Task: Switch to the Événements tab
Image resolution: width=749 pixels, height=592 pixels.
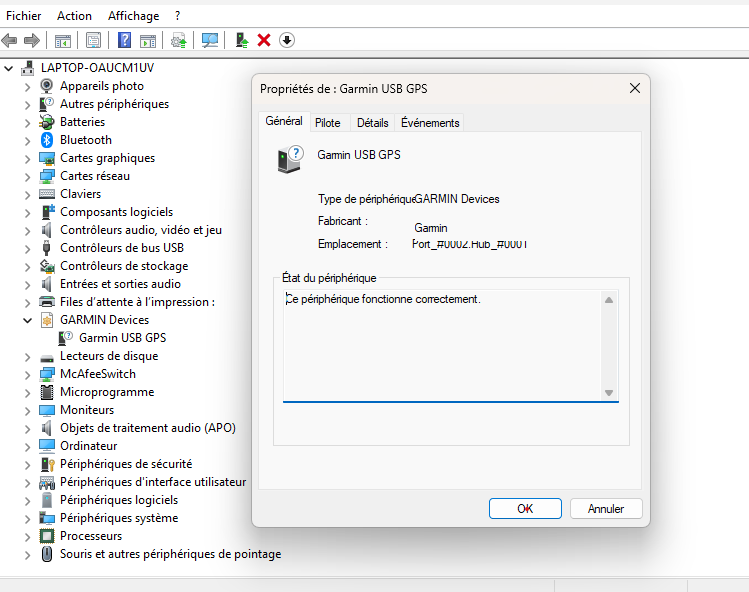Action: pyautogui.click(x=430, y=123)
